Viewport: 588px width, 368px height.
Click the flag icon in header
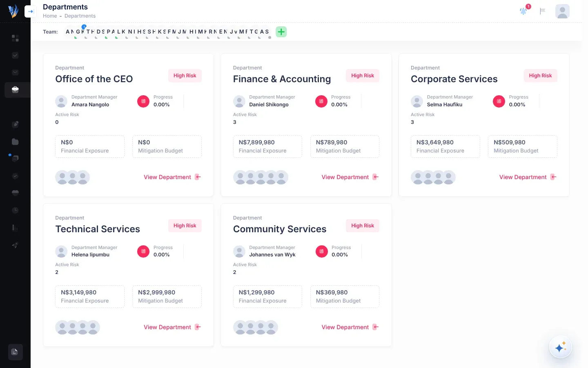(x=543, y=11)
